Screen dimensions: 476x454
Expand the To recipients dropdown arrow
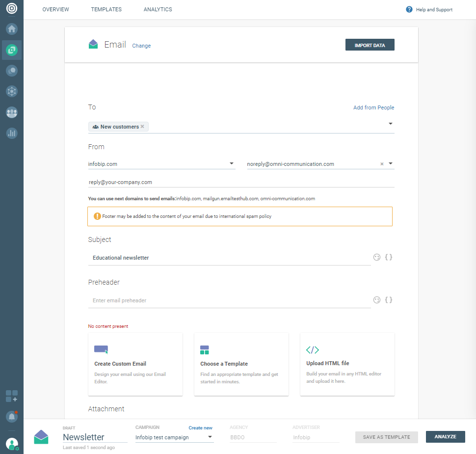point(391,124)
